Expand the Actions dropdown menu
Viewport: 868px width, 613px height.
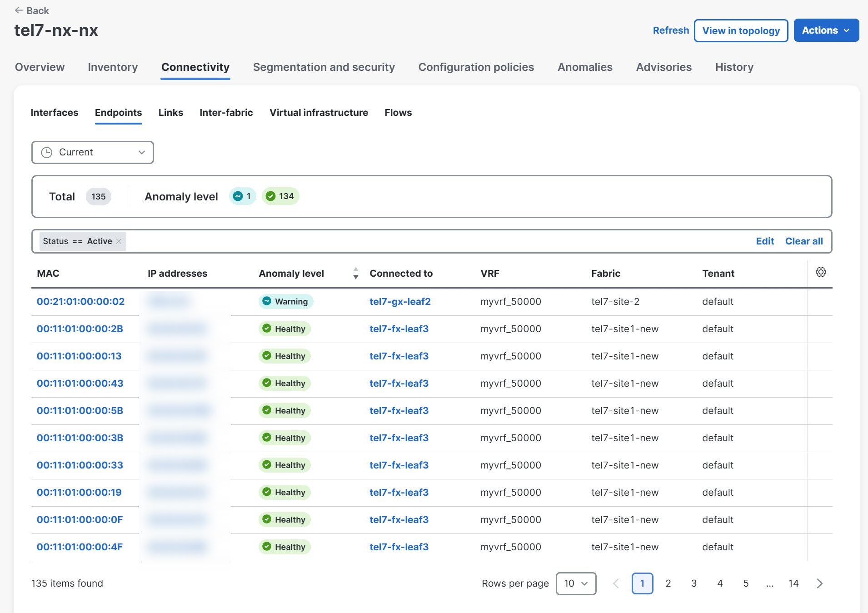pyautogui.click(x=826, y=30)
